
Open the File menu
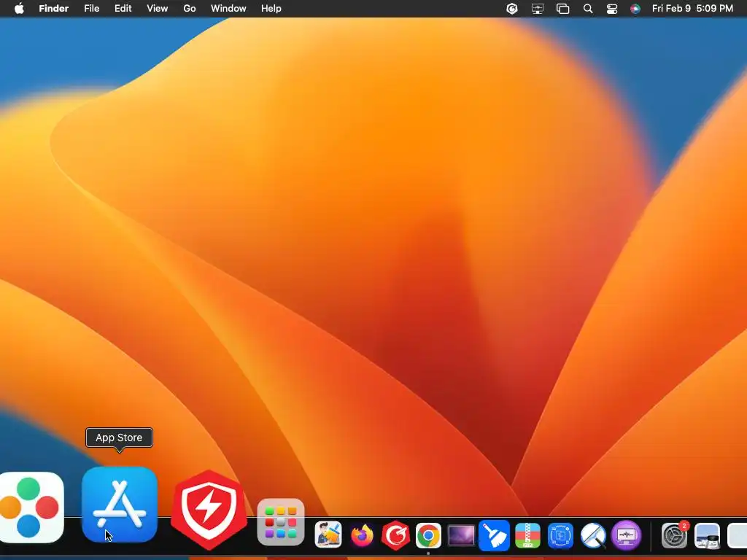click(x=91, y=9)
